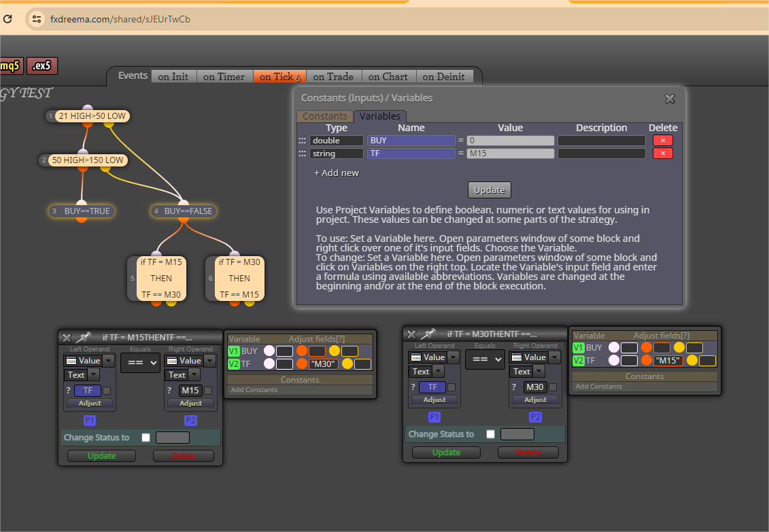
Task: Click V2 badge next to M30THENTF panel
Action: [578, 361]
